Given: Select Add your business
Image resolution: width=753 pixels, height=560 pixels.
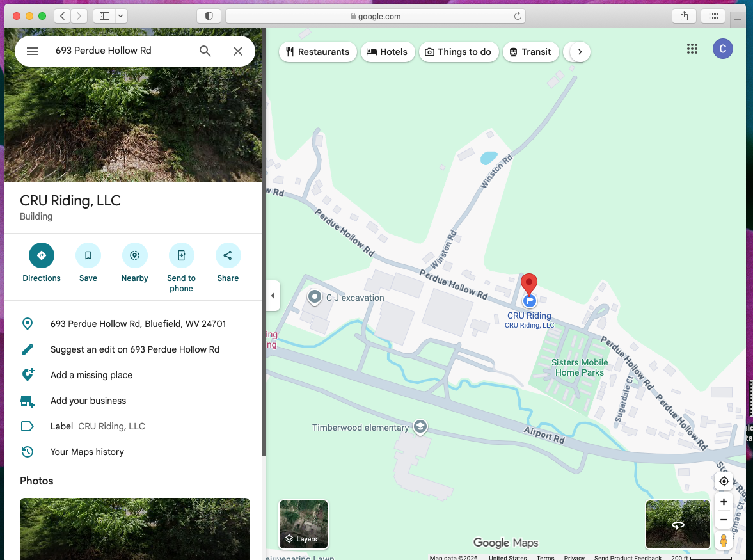Looking at the screenshot, I should pos(133,401).
